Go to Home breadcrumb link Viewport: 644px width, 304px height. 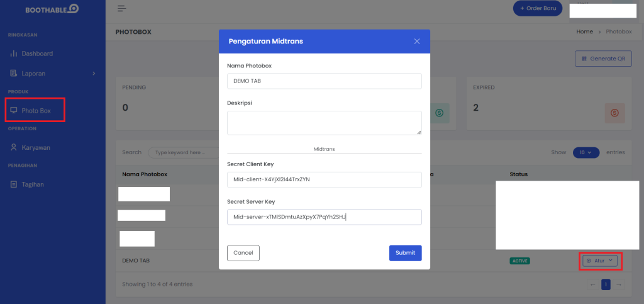pyautogui.click(x=584, y=31)
